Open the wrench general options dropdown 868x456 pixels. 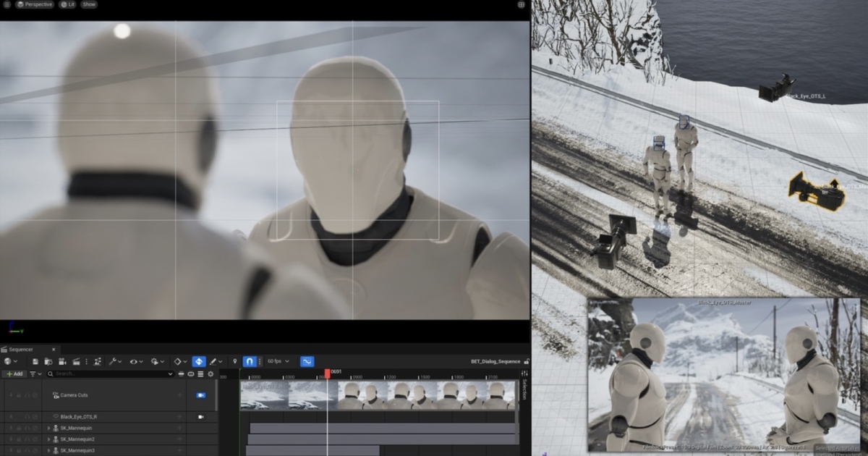click(x=115, y=361)
